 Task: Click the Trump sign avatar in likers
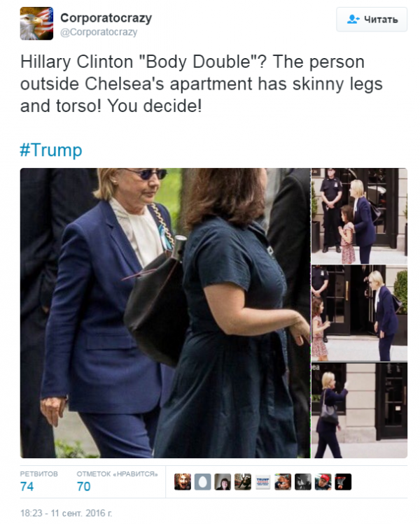click(x=262, y=482)
